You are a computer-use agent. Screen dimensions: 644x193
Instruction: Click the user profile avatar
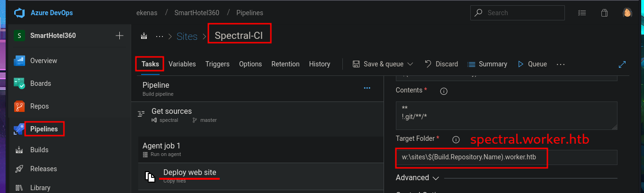point(627,13)
